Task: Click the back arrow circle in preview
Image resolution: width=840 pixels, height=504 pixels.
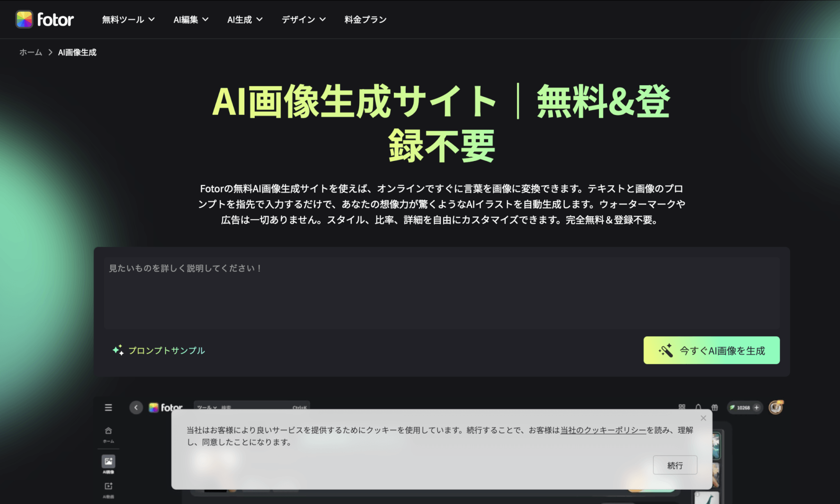Action: tap(136, 407)
